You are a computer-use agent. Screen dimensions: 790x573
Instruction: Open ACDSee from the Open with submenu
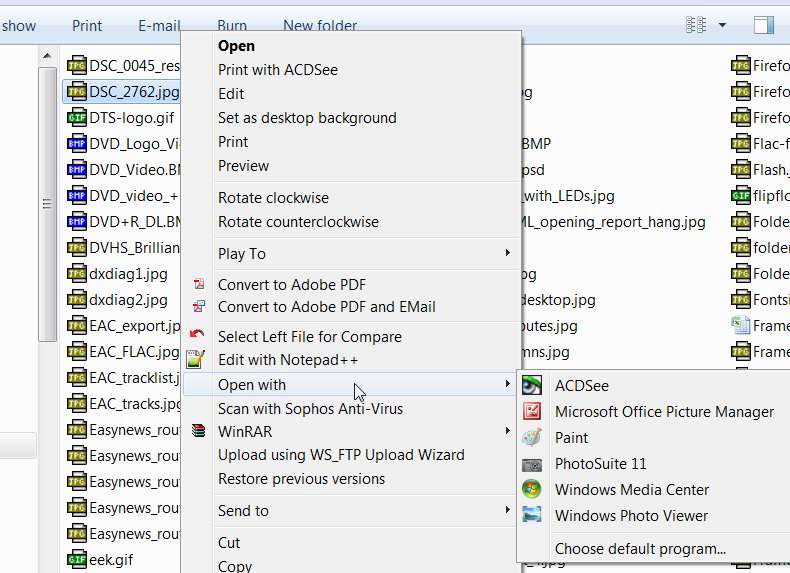(x=581, y=386)
